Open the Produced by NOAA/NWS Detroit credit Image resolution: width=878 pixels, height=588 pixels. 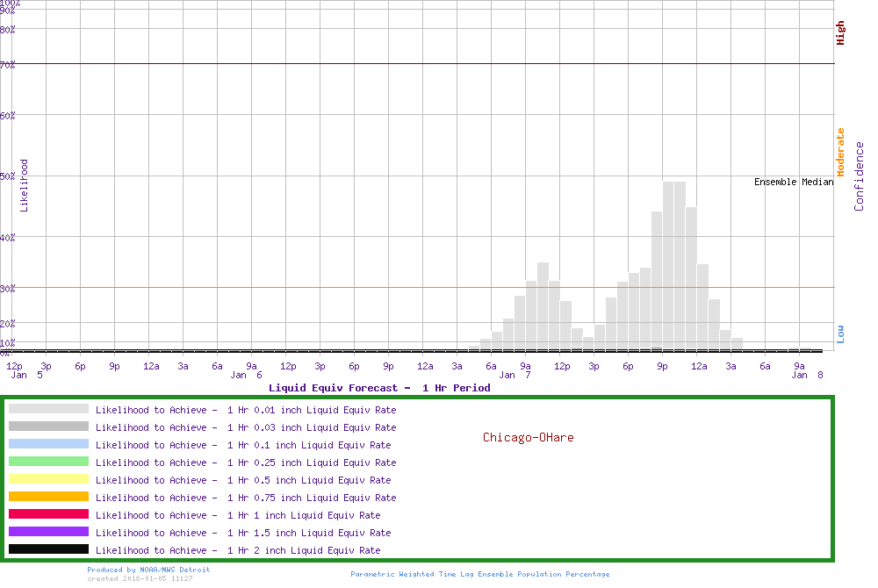(148, 570)
